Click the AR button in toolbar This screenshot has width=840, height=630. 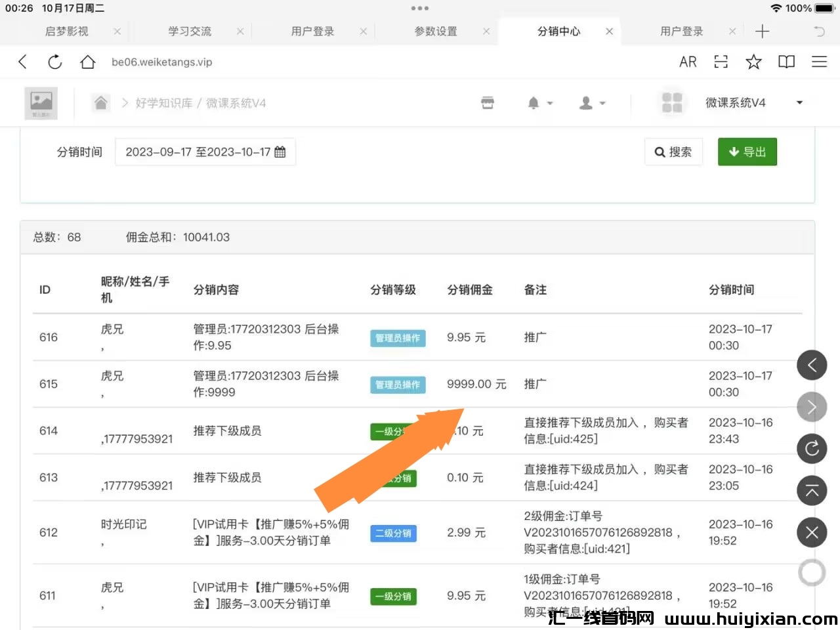pos(688,62)
